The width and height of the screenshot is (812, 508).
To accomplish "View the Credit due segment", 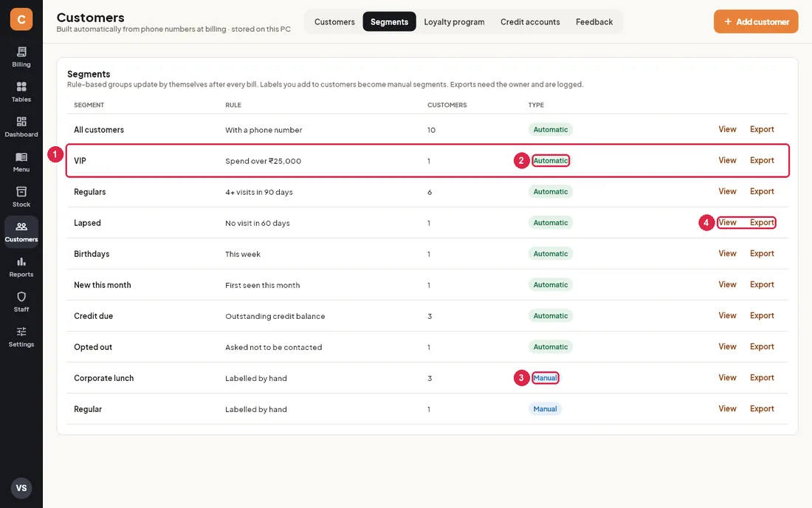I will click(x=727, y=316).
